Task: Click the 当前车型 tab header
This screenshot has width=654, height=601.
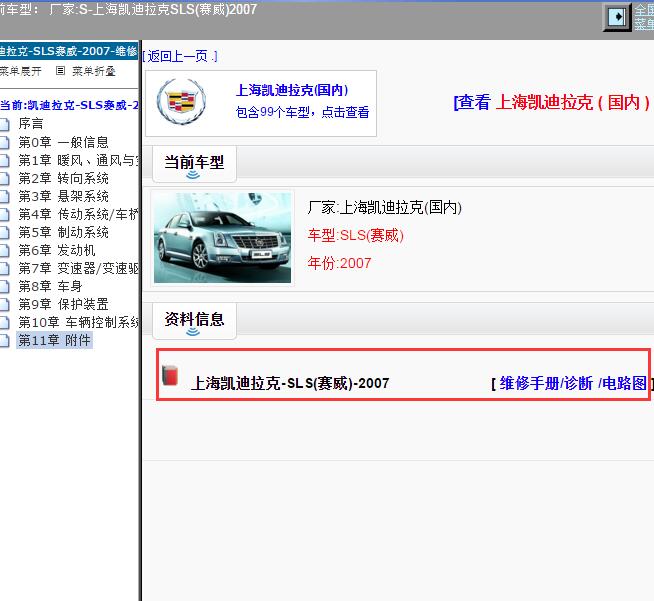Action: pyautogui.click(x=194, y=164)
